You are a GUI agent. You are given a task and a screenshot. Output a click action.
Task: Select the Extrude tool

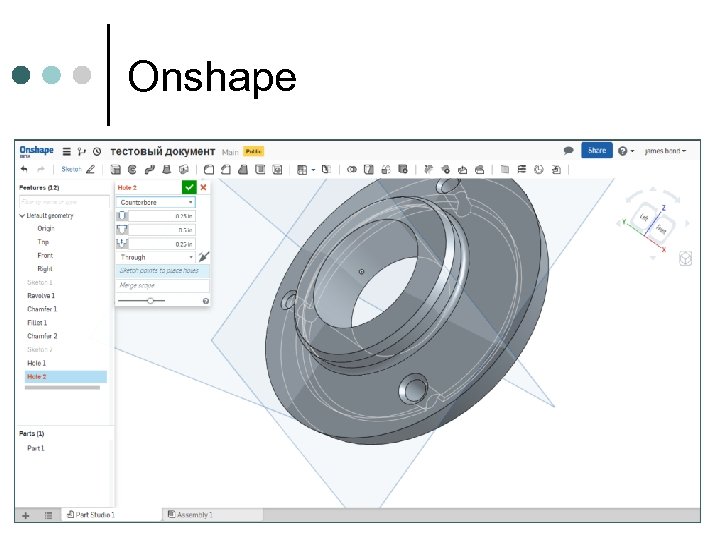coord(116,170)
